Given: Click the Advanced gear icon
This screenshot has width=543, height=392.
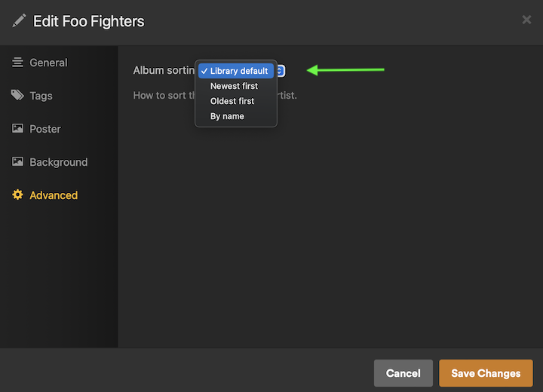Looking at the screenshot, I should [17, 195].
